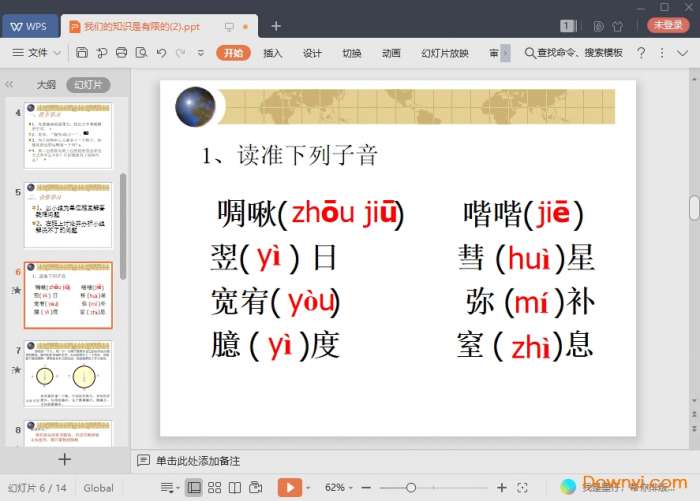Viewport: 700px width, 501px height.
Task: Click the Global language status
Action: [98, 488]
